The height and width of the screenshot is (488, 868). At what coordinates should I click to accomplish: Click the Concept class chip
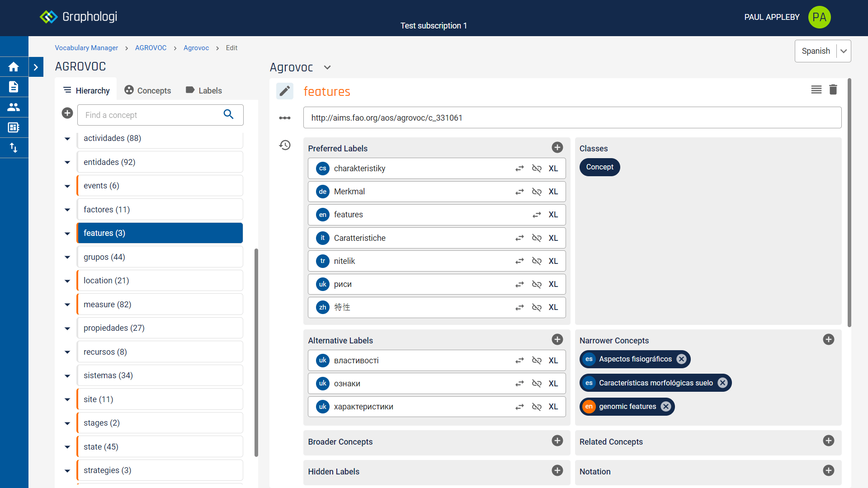(x=599, y=167)
